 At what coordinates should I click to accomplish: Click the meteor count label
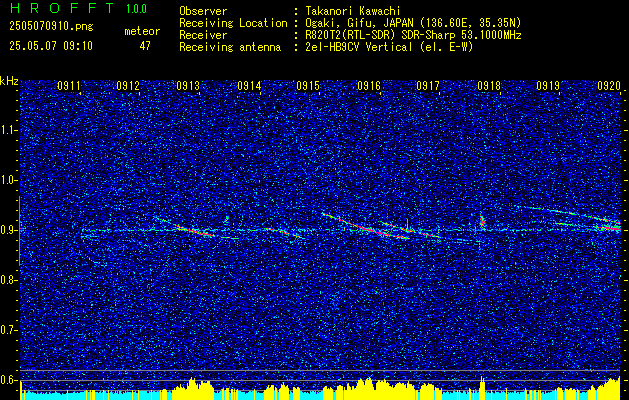(x=142, y=31)
